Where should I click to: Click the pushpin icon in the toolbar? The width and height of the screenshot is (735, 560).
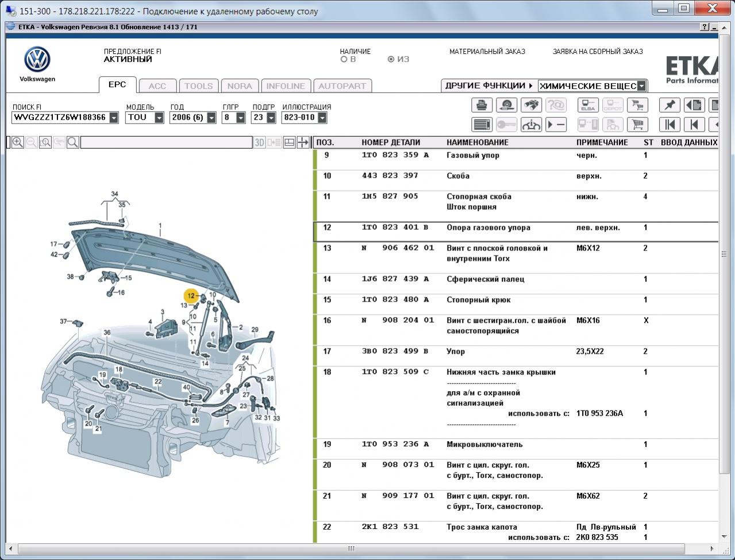pos(669,105)
